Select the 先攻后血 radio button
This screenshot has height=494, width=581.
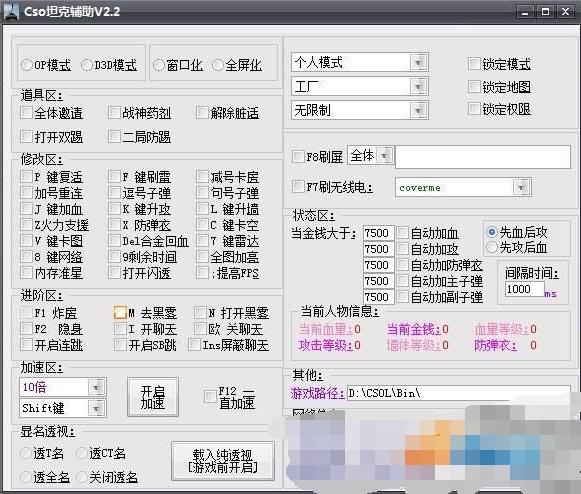click(x=492, y=247)
